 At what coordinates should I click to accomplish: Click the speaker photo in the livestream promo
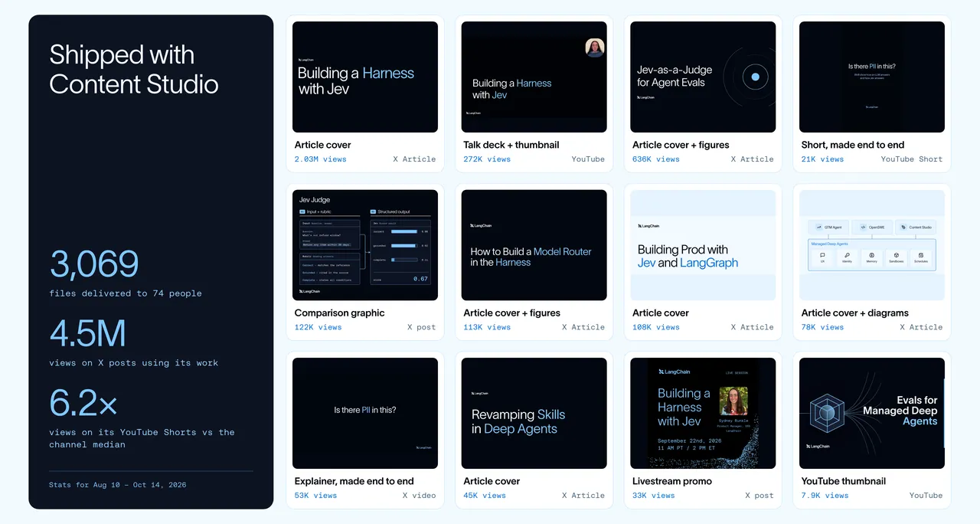(733, 401)
